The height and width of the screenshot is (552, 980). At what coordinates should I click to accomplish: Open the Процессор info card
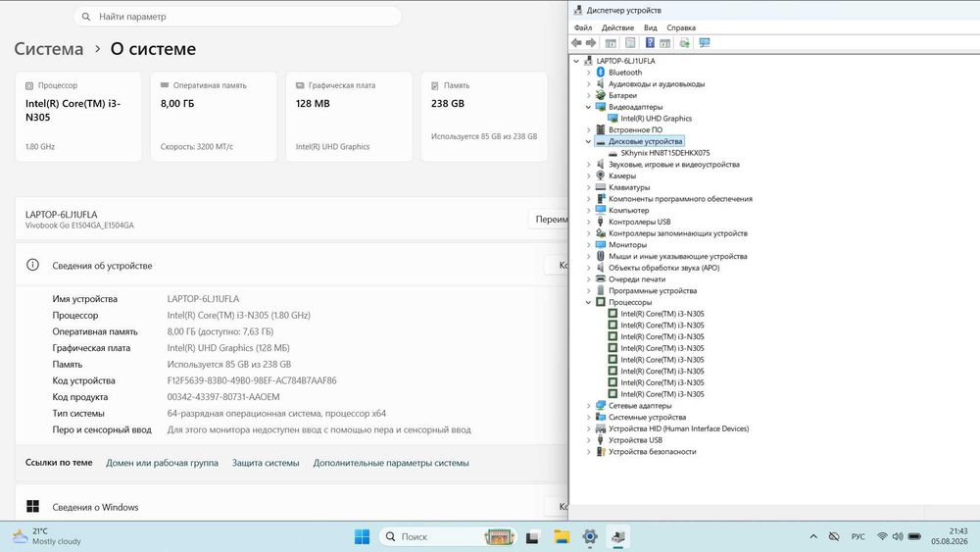[78, 117]
